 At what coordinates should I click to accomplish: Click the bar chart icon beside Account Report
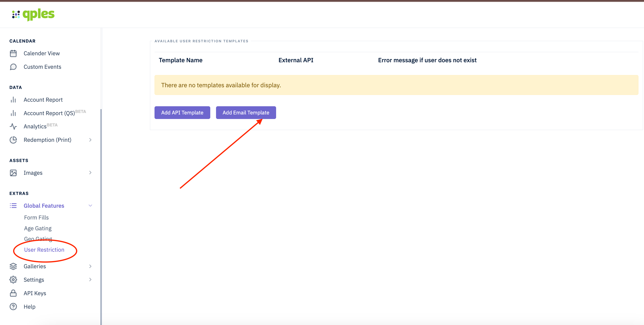tap(13, 100)
